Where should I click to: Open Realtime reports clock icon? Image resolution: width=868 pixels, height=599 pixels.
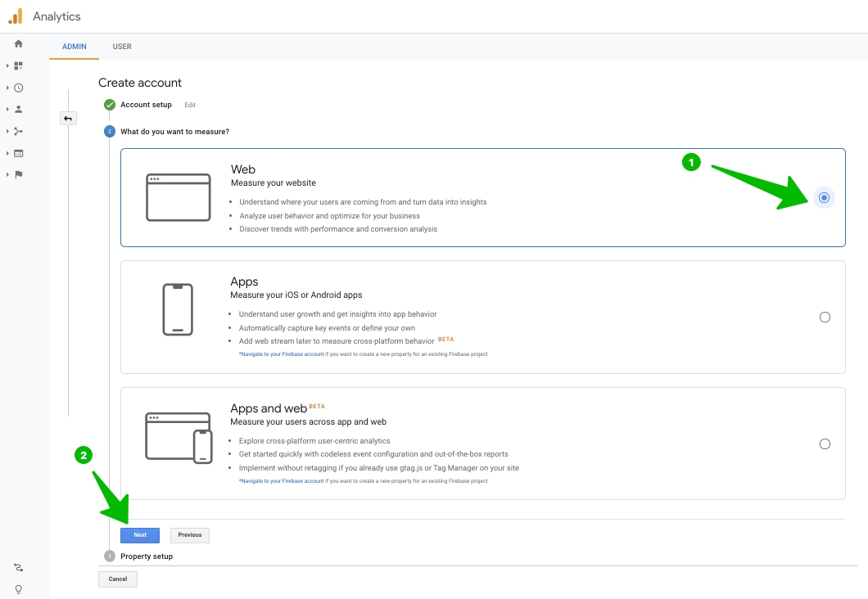(x=18, y=88)
